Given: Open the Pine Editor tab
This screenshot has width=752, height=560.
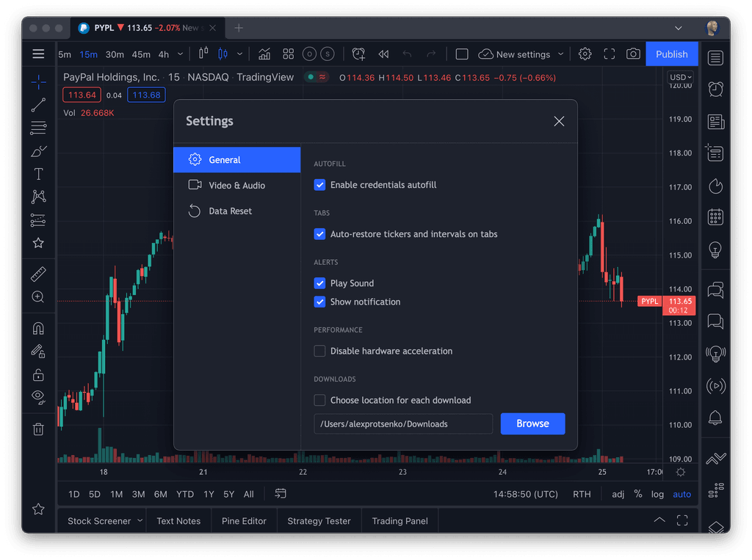Looking at the screenshot, I should coord(244,520).
